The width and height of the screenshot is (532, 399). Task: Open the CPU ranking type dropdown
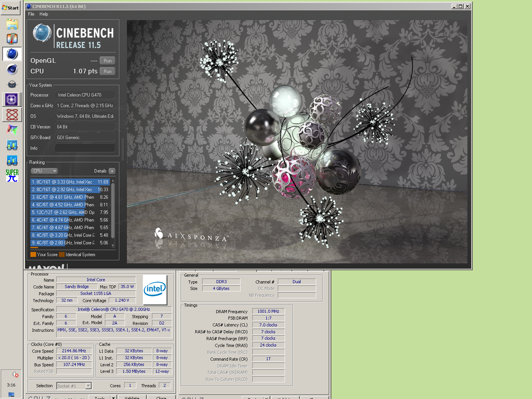point(44,171)
